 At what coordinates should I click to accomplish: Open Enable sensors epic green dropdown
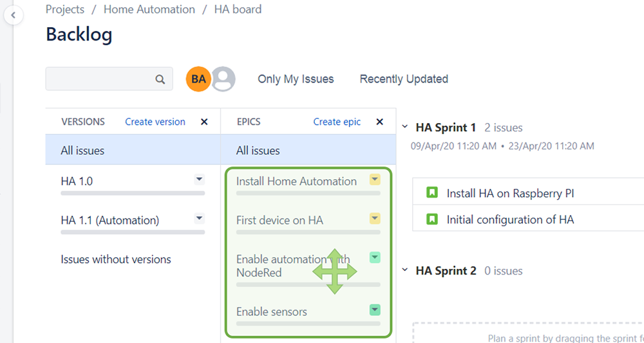coord(375,310)
